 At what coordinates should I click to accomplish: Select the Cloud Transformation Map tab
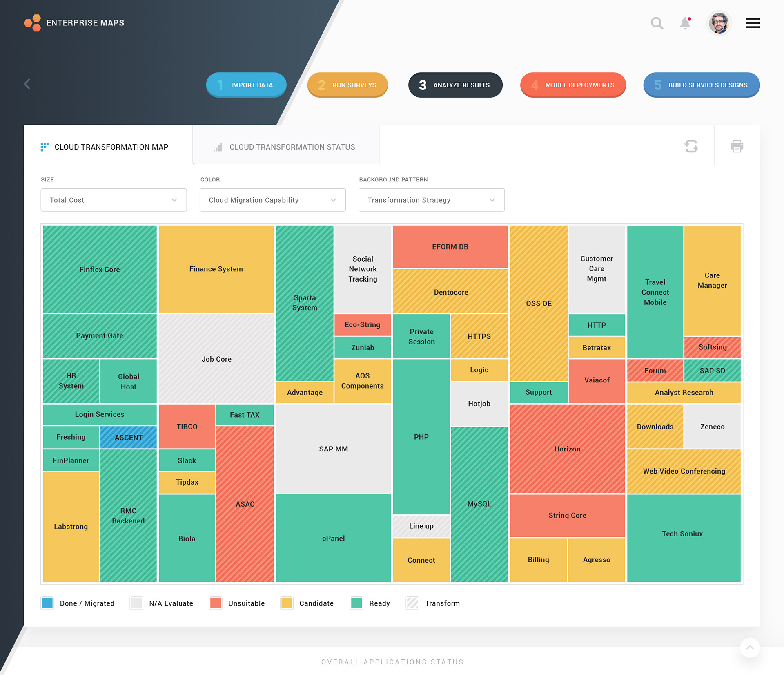pos(105,147)
